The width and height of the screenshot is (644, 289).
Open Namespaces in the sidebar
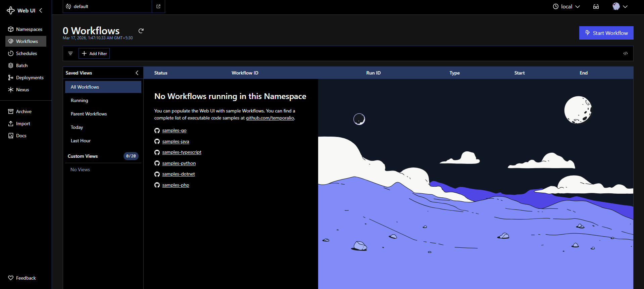pos(26,29)
